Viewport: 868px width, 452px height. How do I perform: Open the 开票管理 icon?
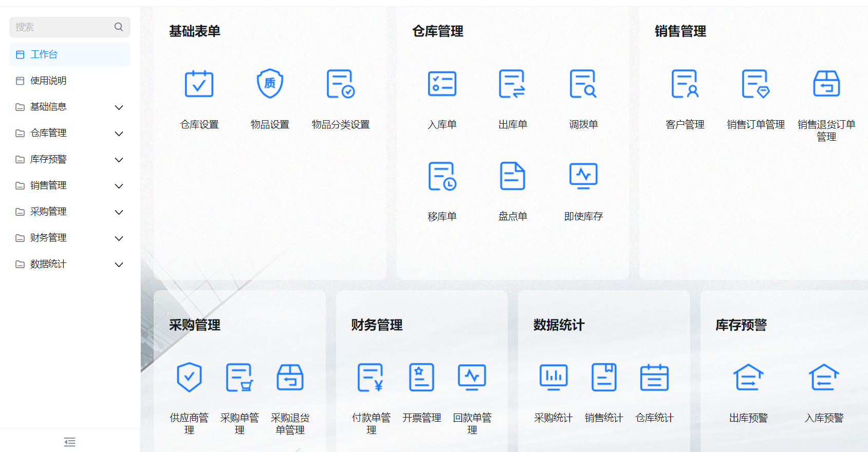(421, 378)
